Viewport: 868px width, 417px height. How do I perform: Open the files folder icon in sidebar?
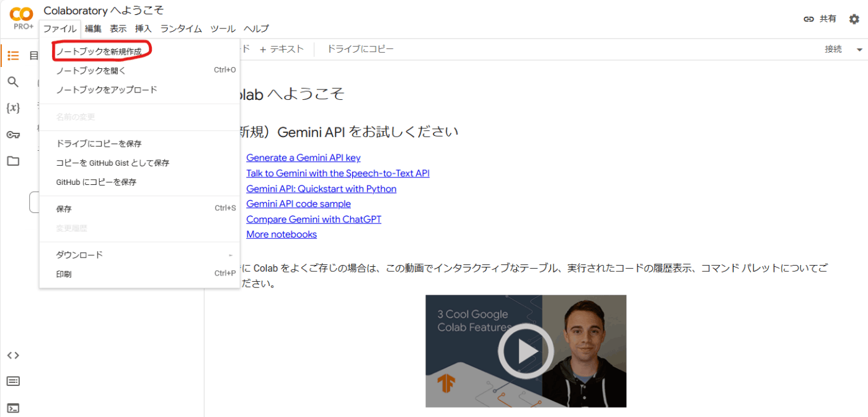[13, 161]
